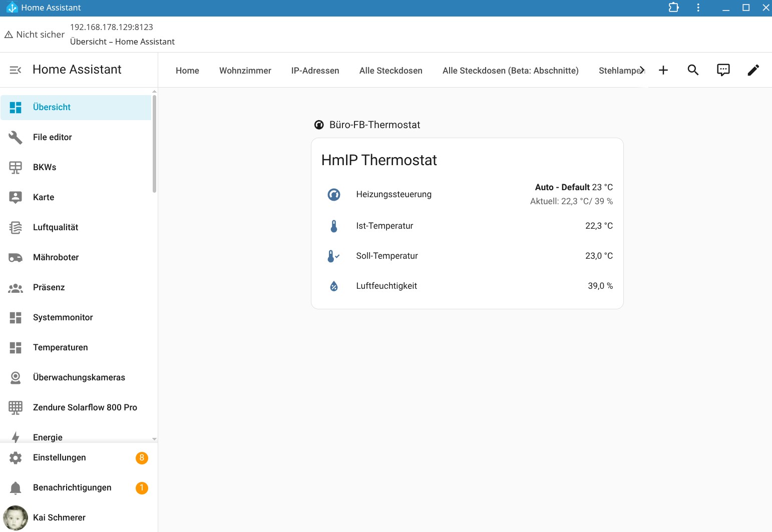Open the three-dot app menu in title bar

coord(698,8)
